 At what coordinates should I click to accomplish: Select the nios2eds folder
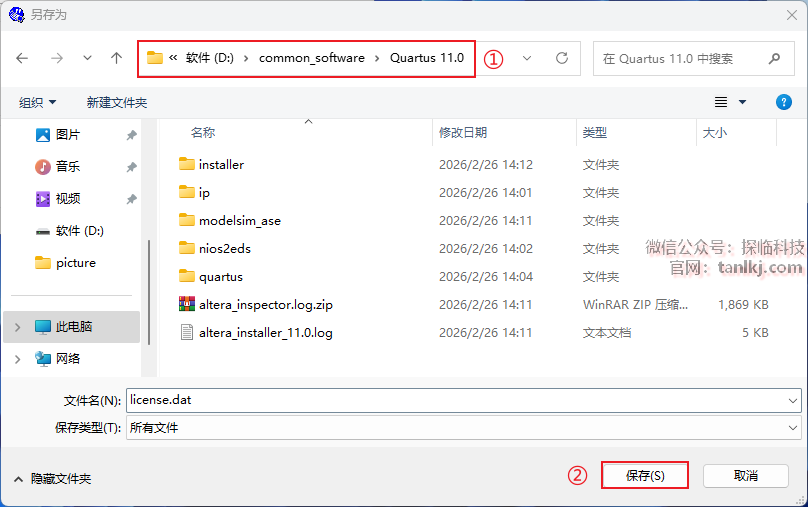(225, 249)
